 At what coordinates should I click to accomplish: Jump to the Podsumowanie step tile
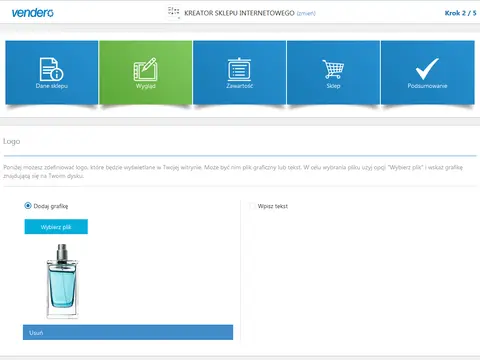[428, 73]
